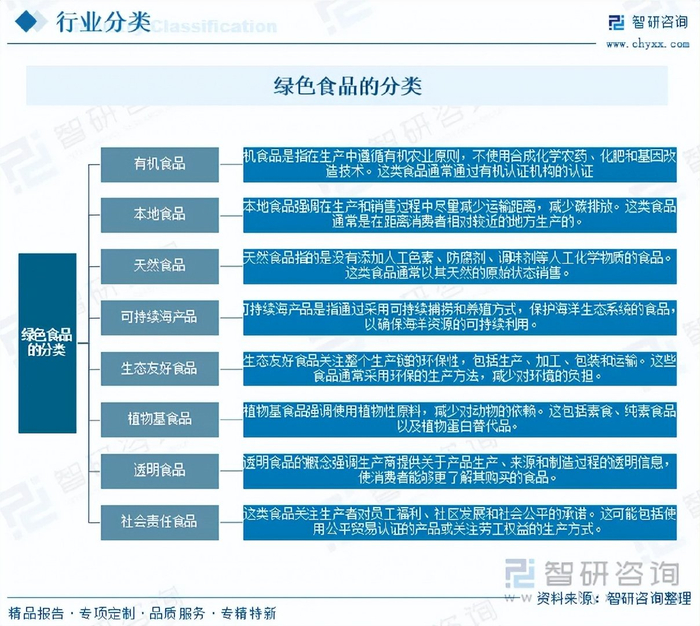The image size is (700, 626).
Task: Select the 本地食品 category box
Action: tap(159, 215)
